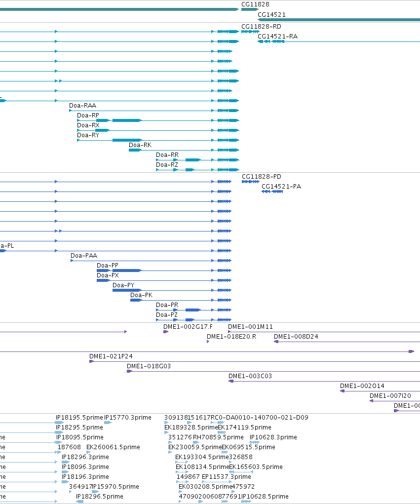Click the CG11828-RD transcript label
This screenshot has height=504, width=420.
261,26
